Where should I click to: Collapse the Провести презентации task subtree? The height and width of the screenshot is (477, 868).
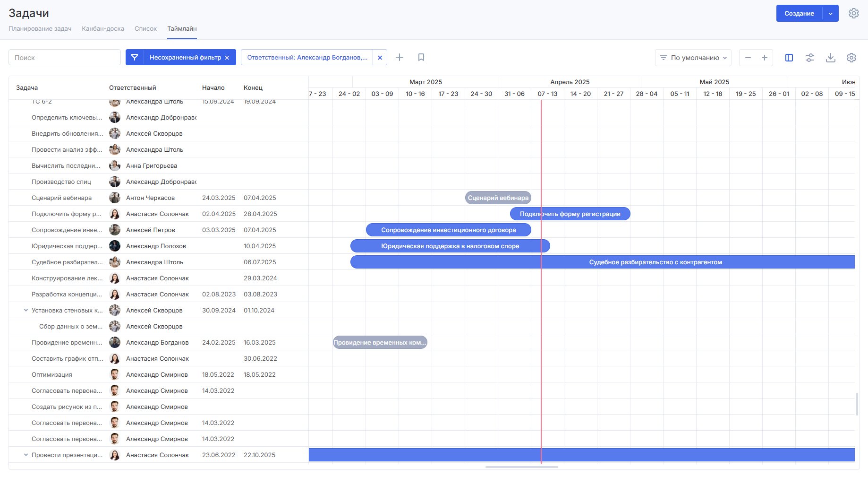click(26, 455)
